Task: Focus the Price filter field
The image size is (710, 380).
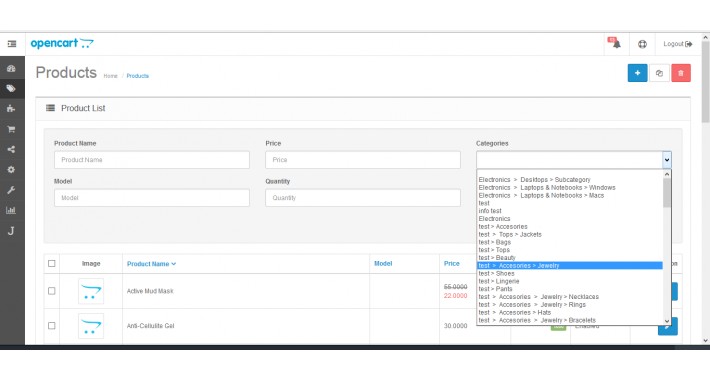Action: pos(363,160)
